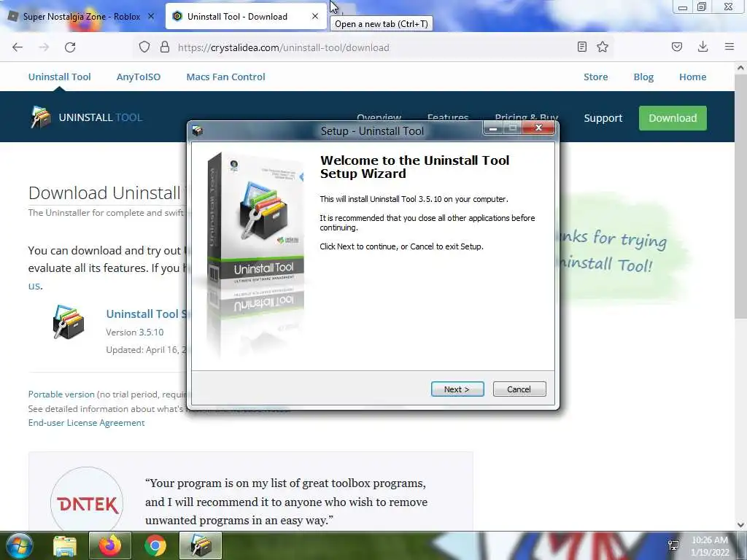Close the Uninstall Tool download tab
747x560 pixels.
tap(315, 16)
